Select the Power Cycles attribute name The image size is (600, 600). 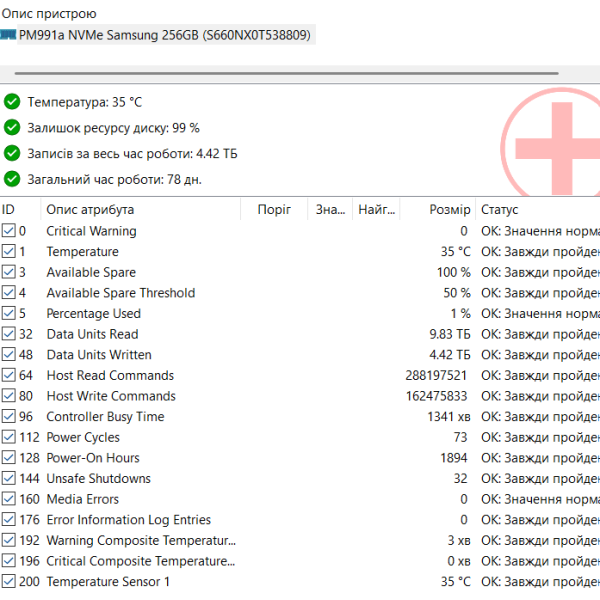83,437
